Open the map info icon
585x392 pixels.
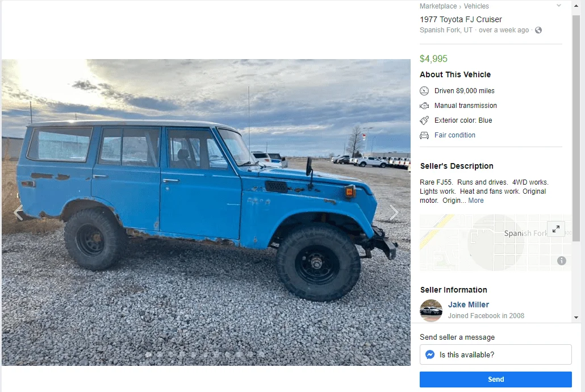[562, 261]
